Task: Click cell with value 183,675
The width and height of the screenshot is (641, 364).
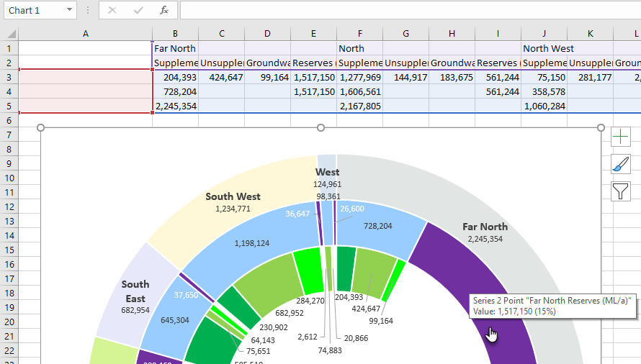Action: tap(452, 77)
